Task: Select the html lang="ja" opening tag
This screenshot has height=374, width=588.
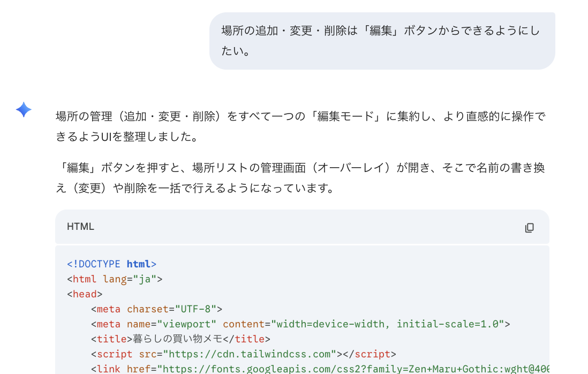Action: (115, 279)
